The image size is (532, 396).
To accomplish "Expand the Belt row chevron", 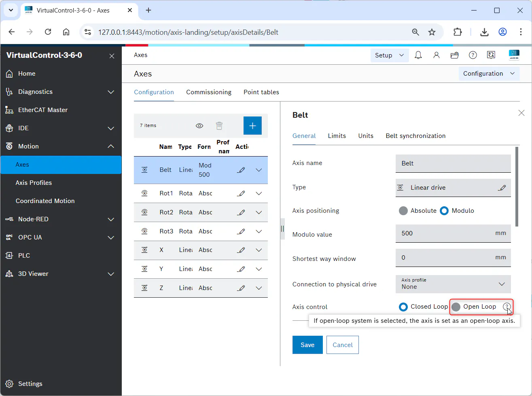I will click(259, 170).
